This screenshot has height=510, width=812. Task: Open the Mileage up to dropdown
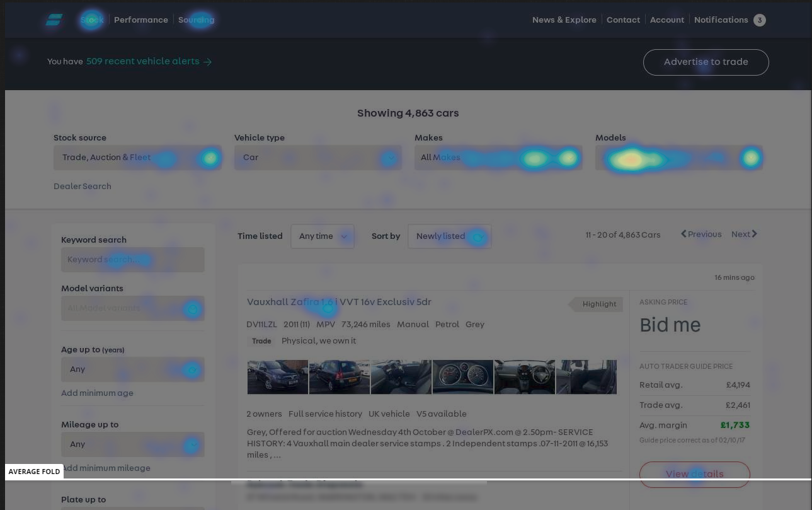pyautogui.click(x=132, y=444)
